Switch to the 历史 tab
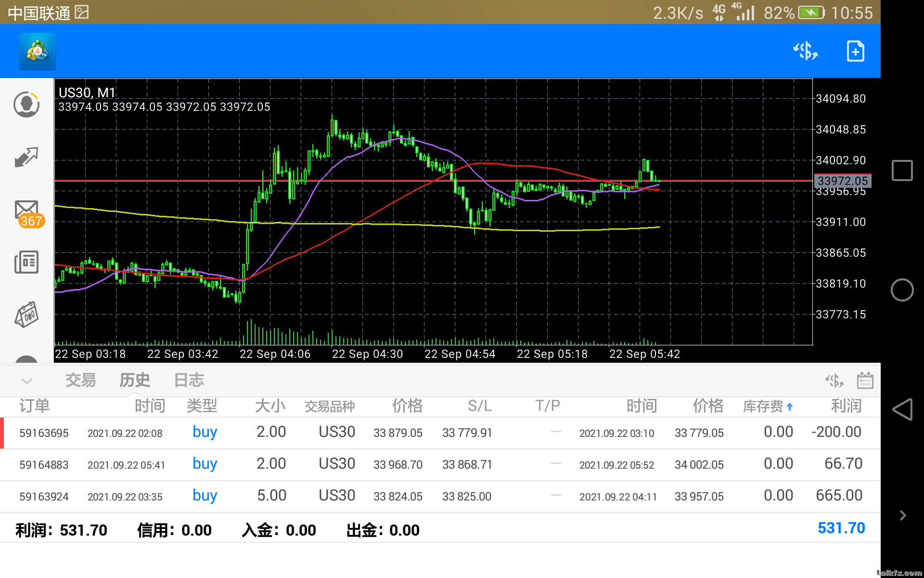The height and width of the screenshot is (578, 924). [134, 380]
